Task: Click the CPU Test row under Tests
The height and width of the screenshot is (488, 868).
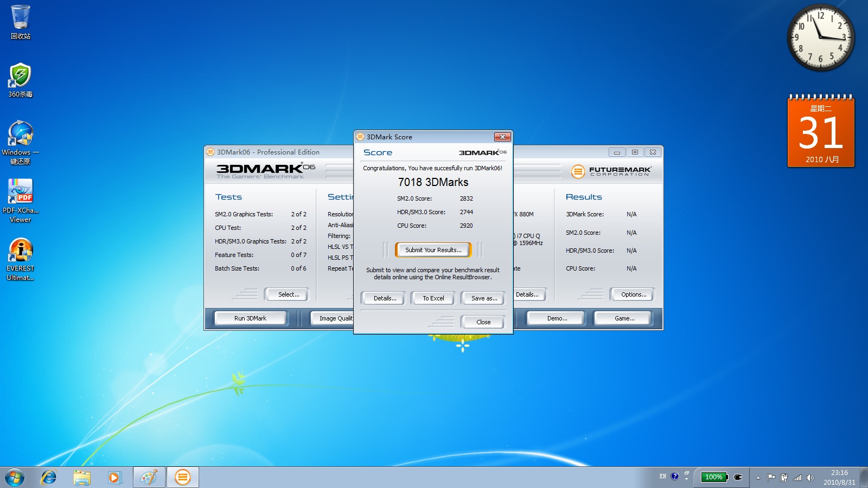Action: (x=260, y=228)
